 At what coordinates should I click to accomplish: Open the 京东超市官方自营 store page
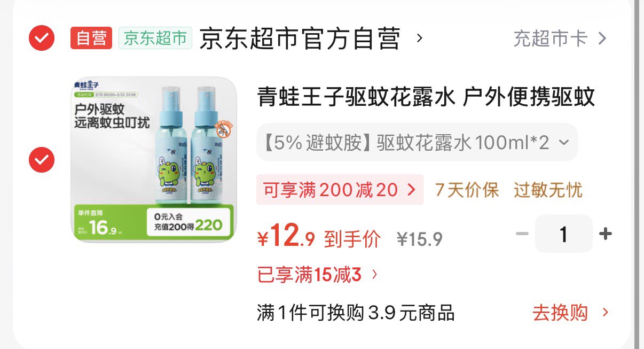(x=300, y=38)
